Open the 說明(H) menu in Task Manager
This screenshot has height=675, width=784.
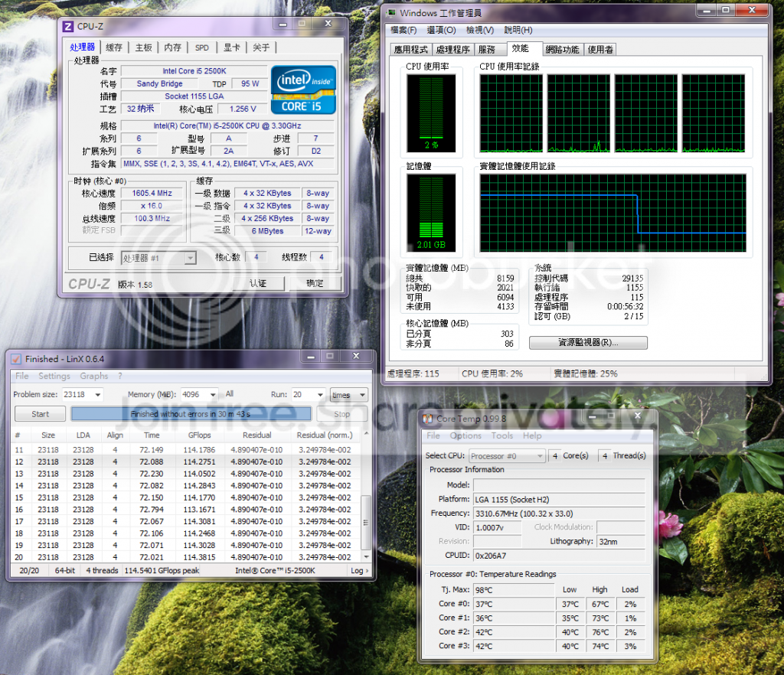tap(518, 30)
